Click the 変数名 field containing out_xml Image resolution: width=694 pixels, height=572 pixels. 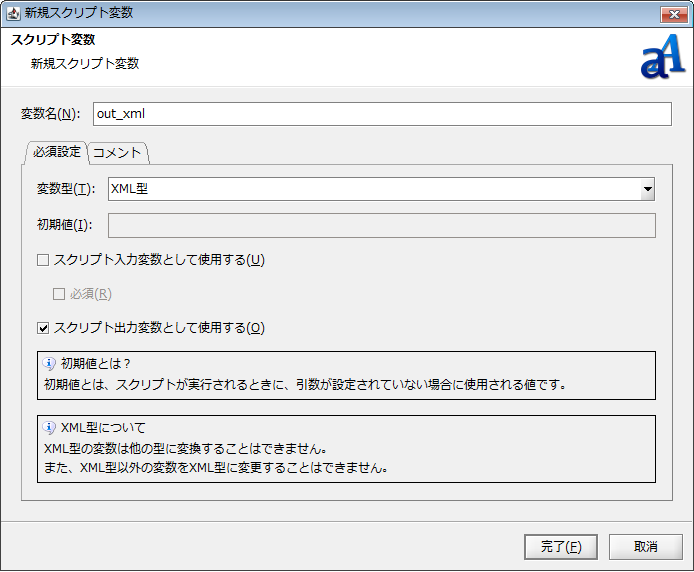point(382,114)
